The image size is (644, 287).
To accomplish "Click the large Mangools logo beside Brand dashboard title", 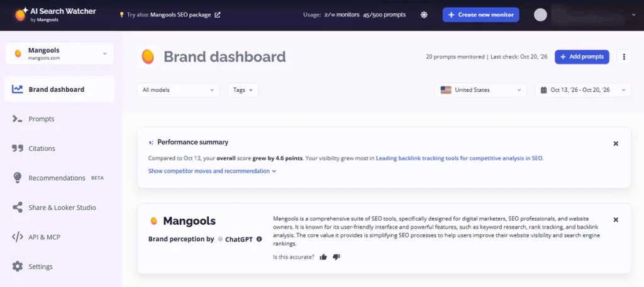I will [148, 57].
